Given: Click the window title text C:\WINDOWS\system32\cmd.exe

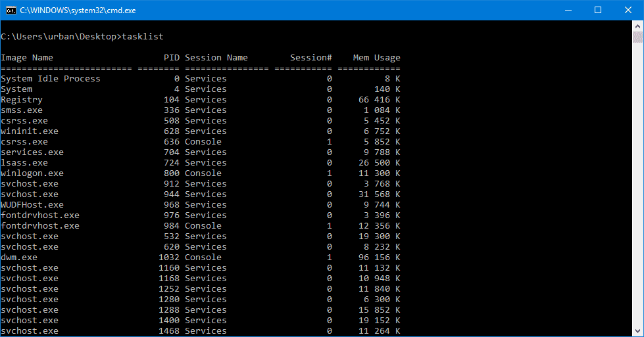Looking at the screenshot, I should (x=78, y=11).
